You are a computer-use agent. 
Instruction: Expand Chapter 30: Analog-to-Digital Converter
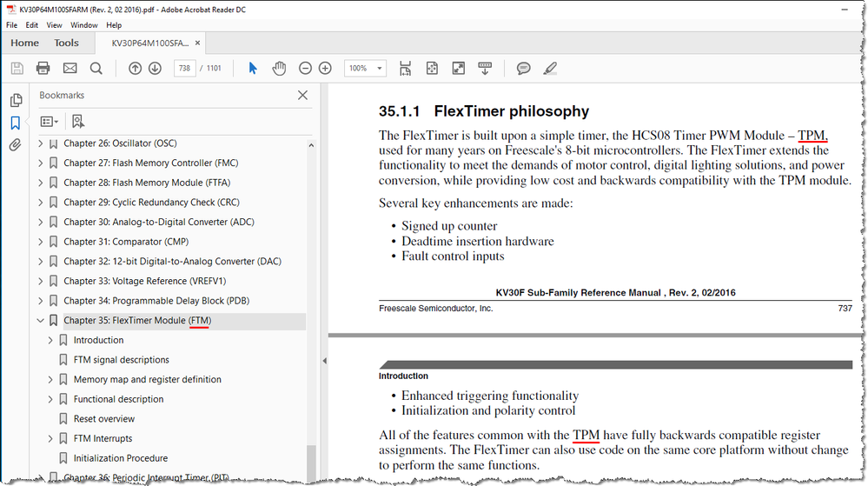(41, 223)
